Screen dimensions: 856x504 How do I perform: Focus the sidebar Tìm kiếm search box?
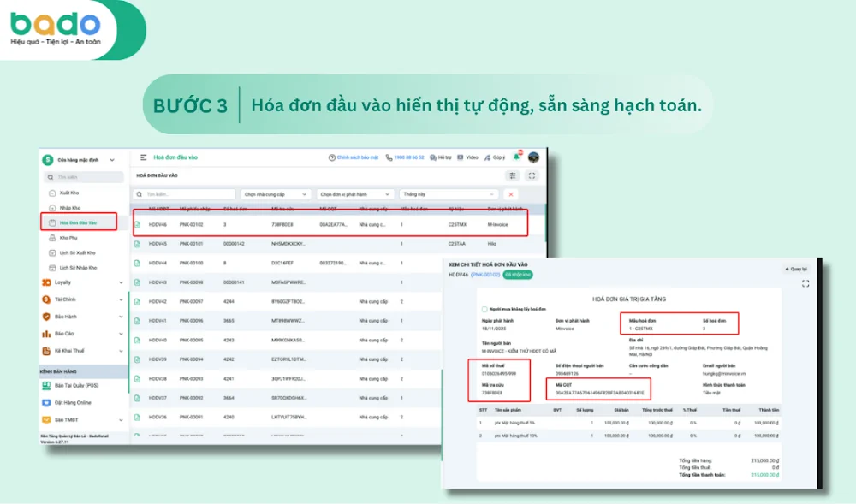(x=84, y=177)
